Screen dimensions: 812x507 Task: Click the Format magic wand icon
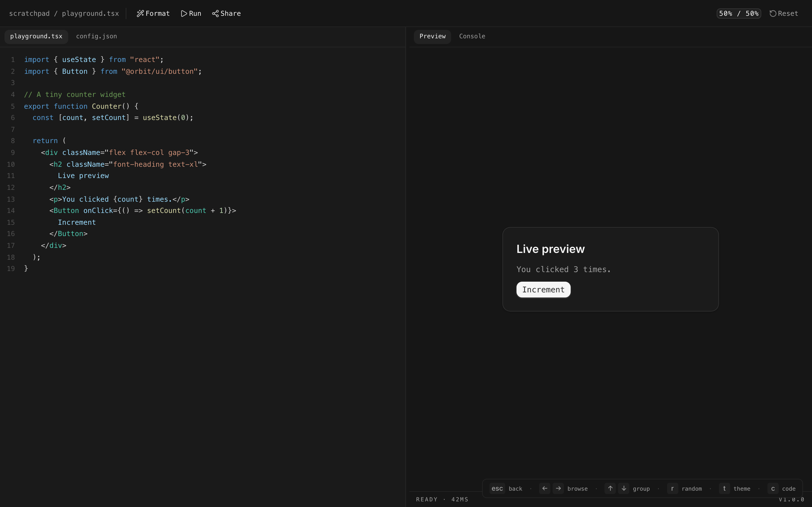[140, 14]
